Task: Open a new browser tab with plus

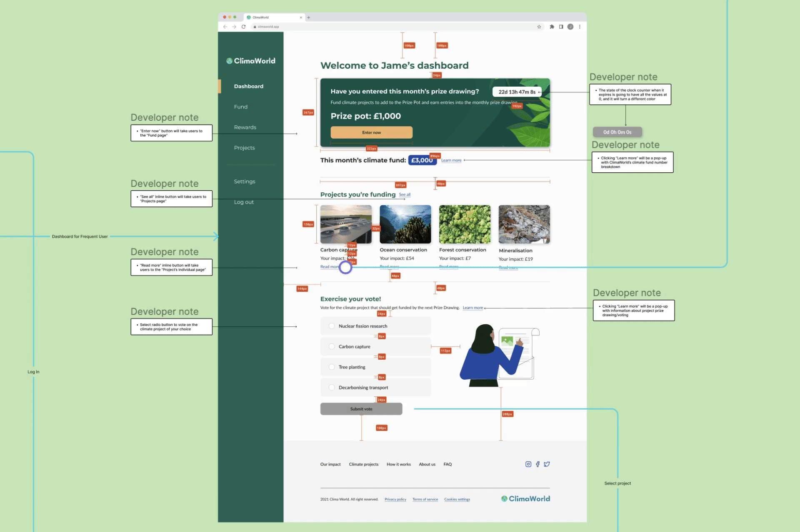Action: (x=309, y=17)
